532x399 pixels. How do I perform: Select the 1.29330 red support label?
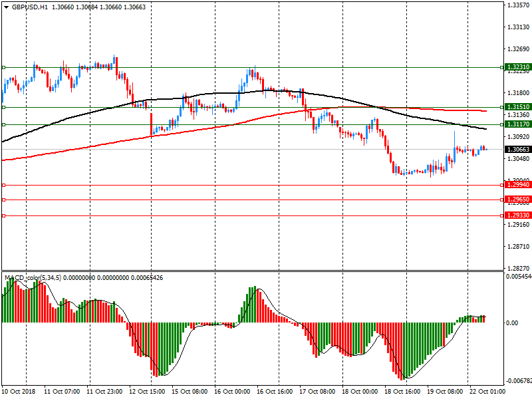coord(517,215)
